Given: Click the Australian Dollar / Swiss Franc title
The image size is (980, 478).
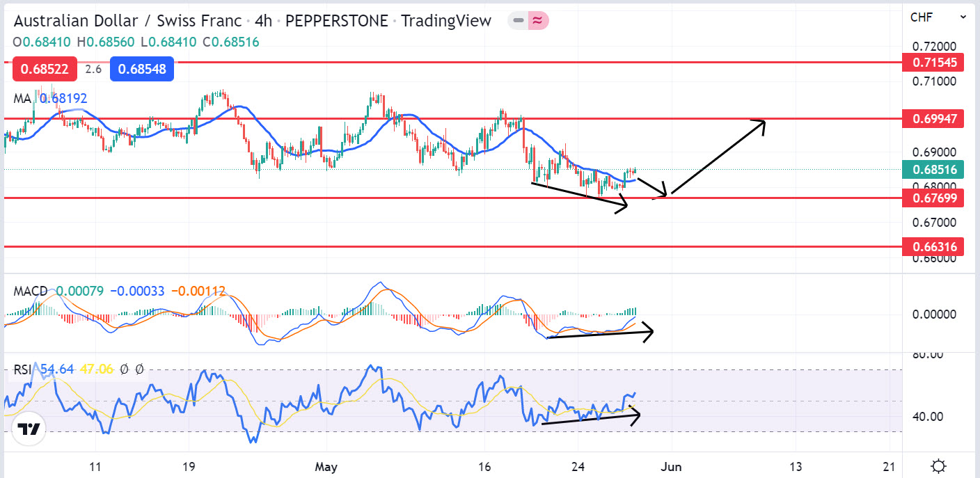Looking at the screenshot, I should [127, 21].
